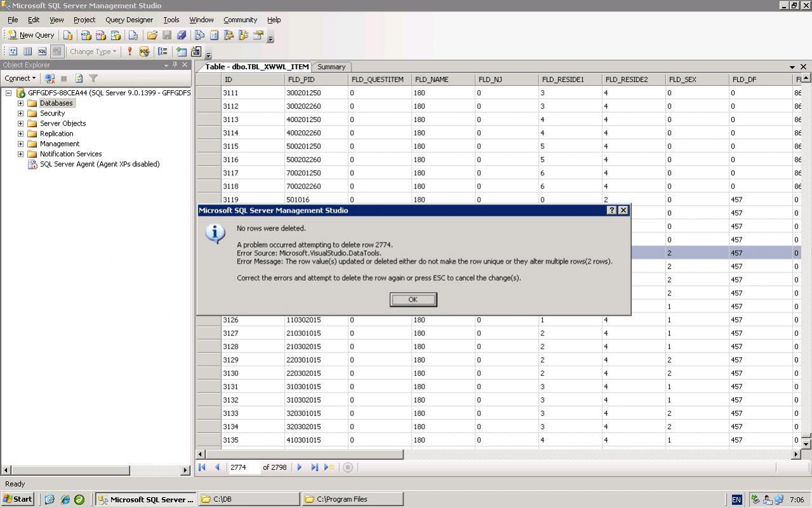Click the Disconnect icon in Object Explorer
This screenshot has width=812, height=508.
pos(49,78)
